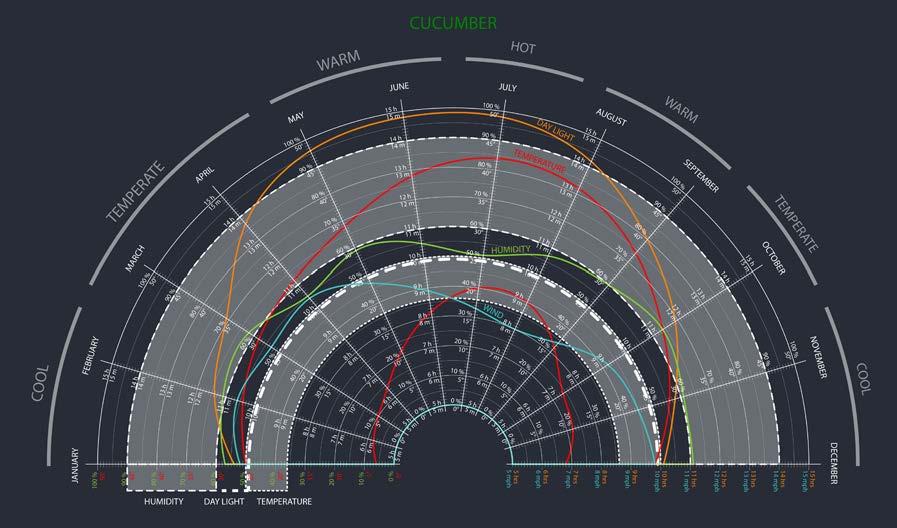Select the JANUARY month label
The image size is (897, 528).
[x=75, y=465]
